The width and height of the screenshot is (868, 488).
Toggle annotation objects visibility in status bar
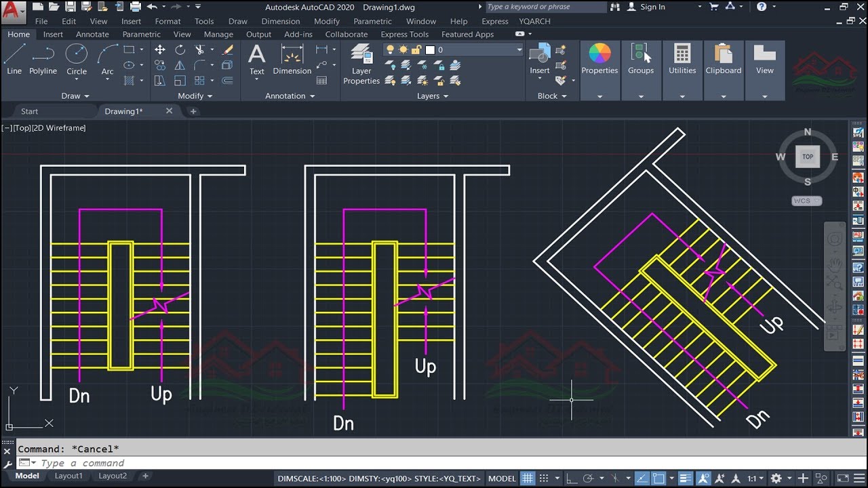tap(703, 478)
